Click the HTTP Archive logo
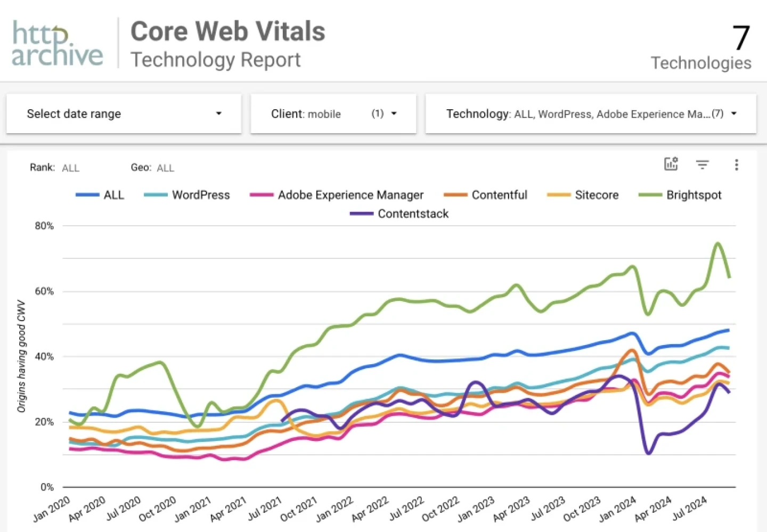This screenshot has width=767, height=532. click(x=58, y=44)
